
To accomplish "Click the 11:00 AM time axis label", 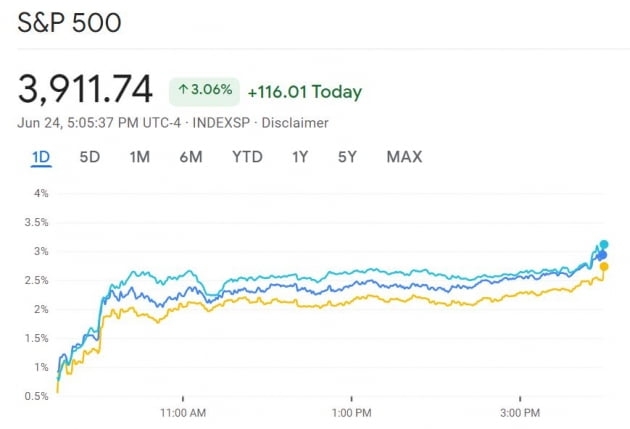I will (183, 412).
